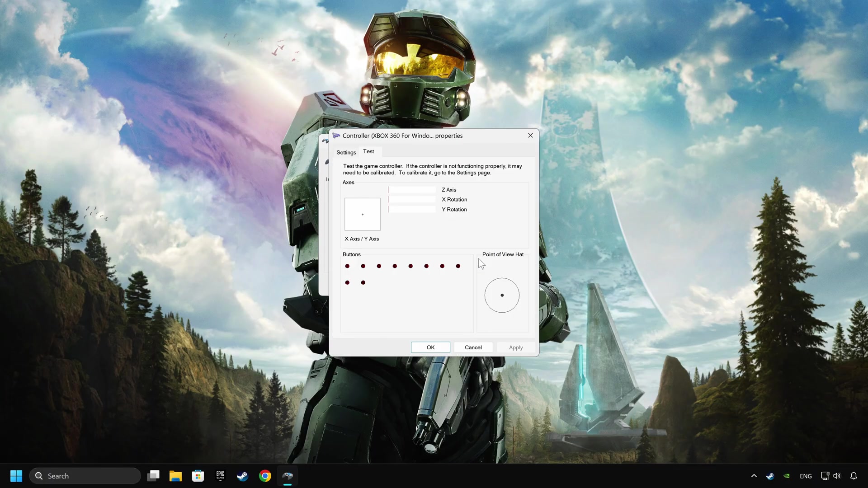Click the X Rotation bar
The image size is (868, 488).
point(412,200)
